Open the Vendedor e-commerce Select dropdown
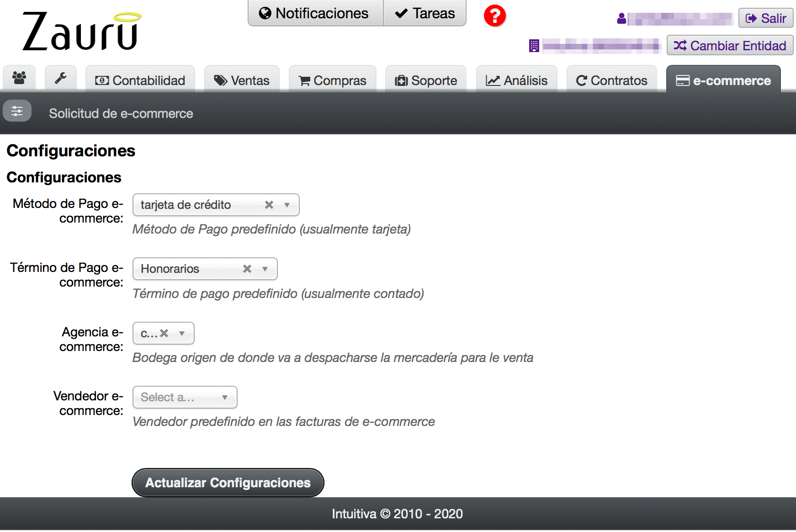This screenshot has width=796, height=532. [x=185, y=397]
